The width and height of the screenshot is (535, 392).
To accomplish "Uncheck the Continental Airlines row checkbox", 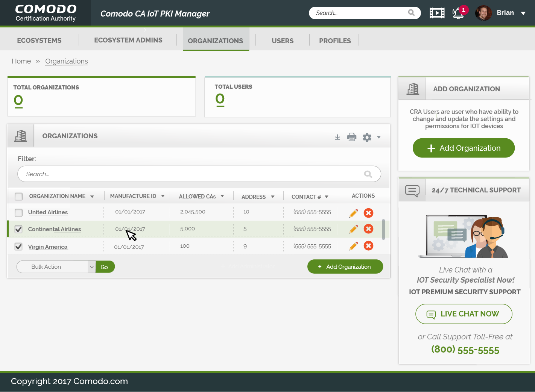I will (x=18, y=229).
